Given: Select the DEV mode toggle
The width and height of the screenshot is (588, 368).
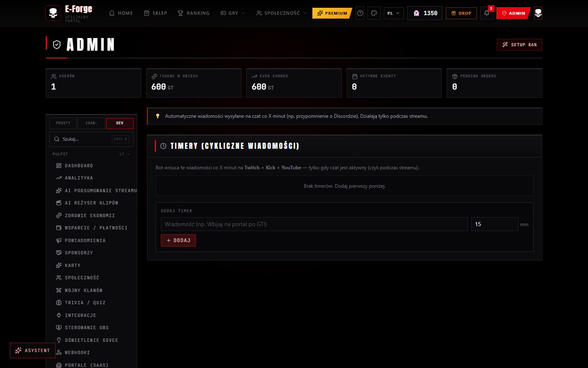Looking at the screenshot, I should tap(120, 123).
